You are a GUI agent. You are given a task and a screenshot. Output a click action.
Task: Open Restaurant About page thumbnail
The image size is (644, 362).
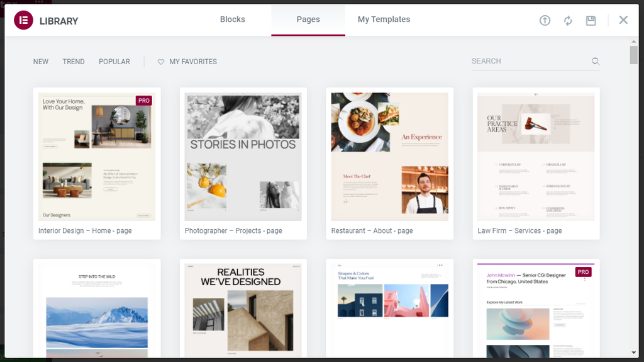coord(390,157)
